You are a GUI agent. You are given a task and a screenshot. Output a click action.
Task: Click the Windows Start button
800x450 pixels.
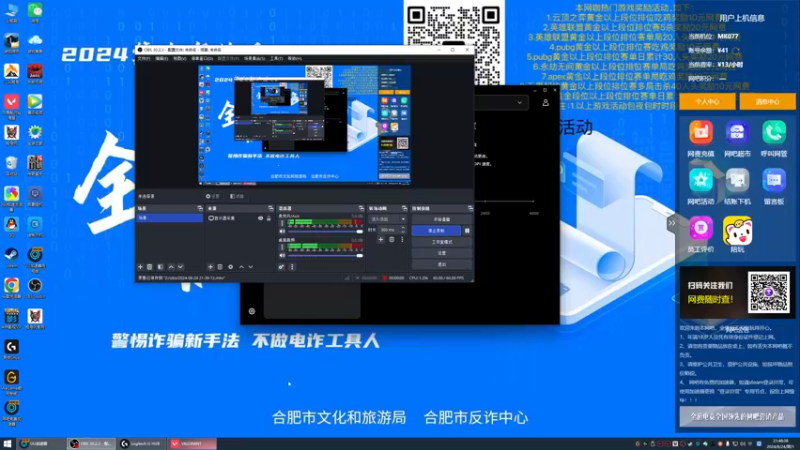(x=7, y=444)
